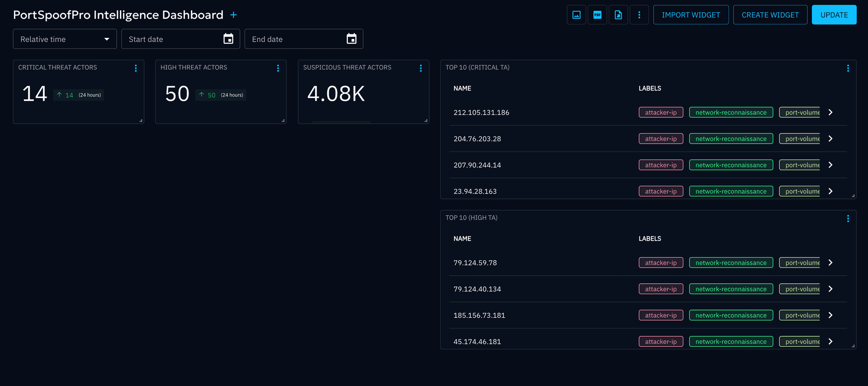Click the critical threat actors count 14
The height and width of the screenshot is (386, 868).
point(35,94)
